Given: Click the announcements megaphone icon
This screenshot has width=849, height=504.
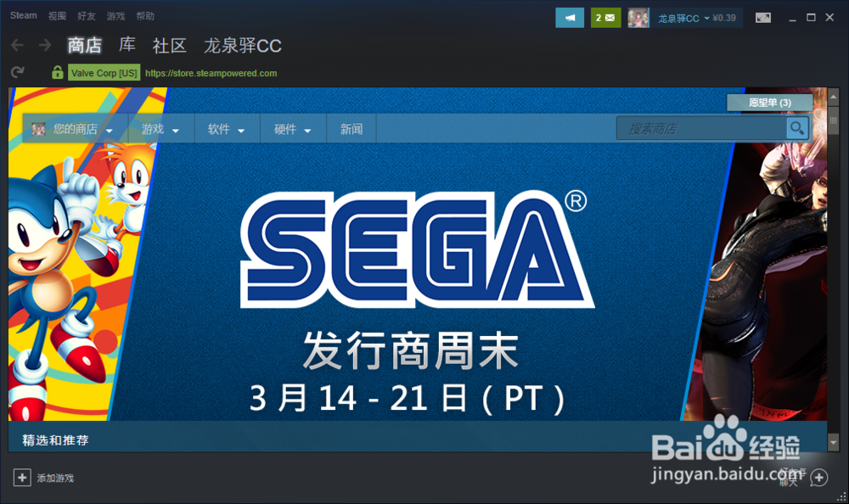Looking at the screenshot, I should coord(570,18).
